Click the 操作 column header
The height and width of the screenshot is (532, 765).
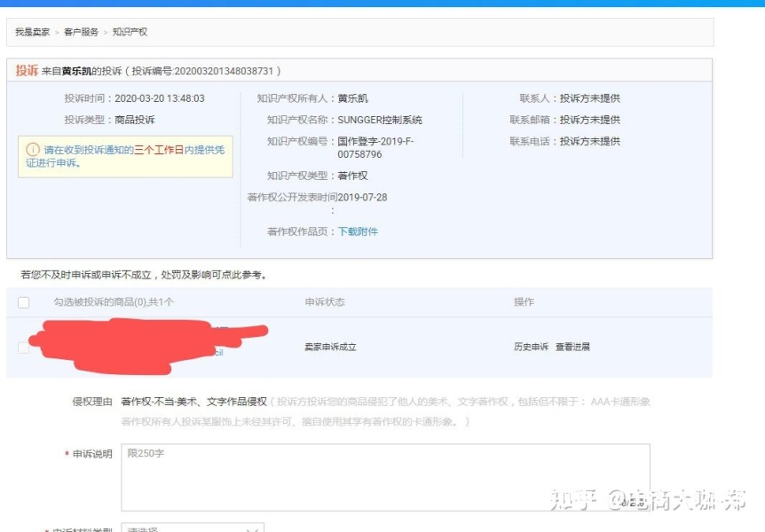tap(524, 302)
